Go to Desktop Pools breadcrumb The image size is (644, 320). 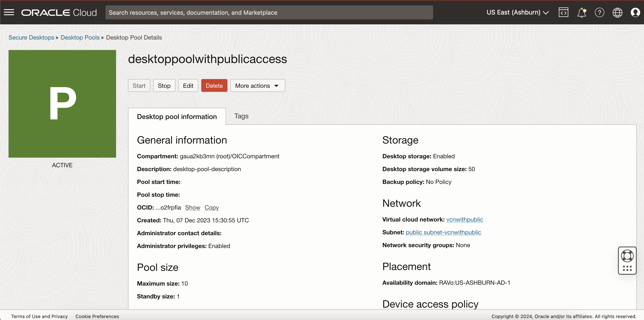click(x=80, y=38)
